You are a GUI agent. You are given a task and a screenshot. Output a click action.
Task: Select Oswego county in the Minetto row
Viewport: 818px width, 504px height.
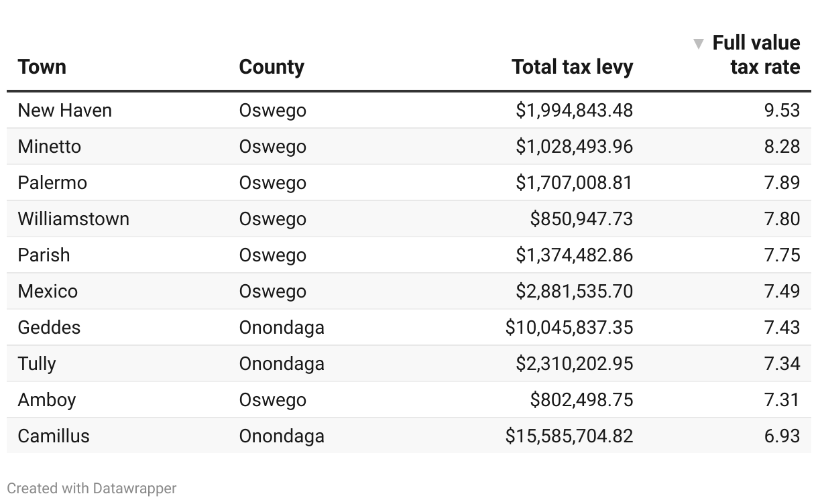[x=273, y=146]
